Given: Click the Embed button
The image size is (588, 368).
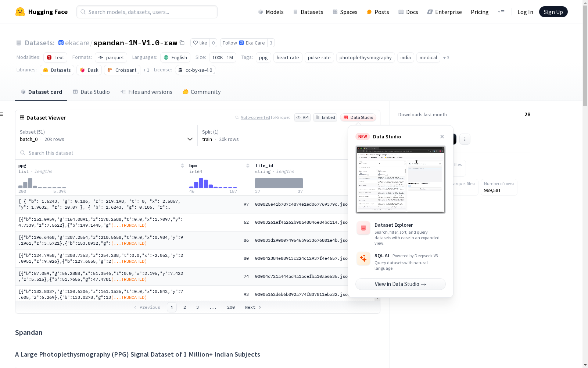Looking at the screenshot, I should [x=325, y=117].
